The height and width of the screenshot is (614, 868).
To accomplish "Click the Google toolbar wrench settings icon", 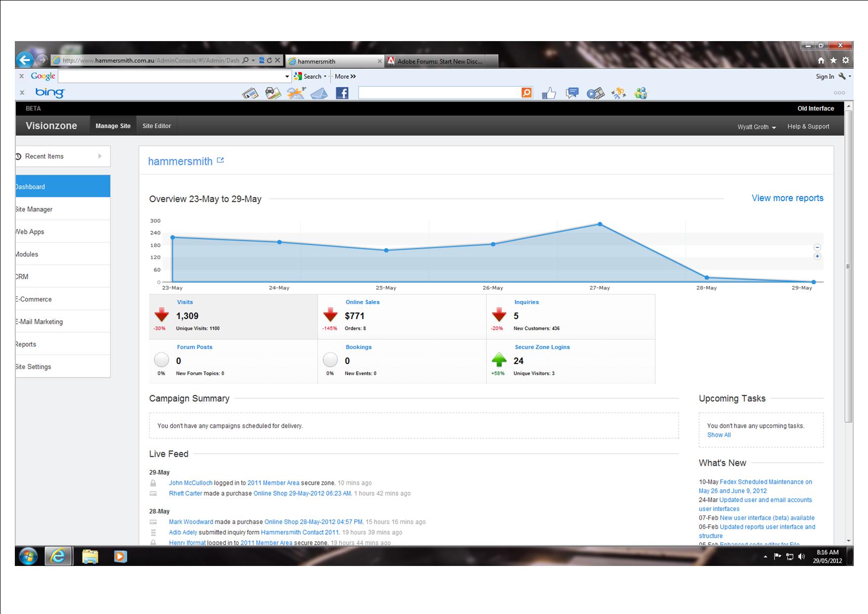I will (842, 76).
